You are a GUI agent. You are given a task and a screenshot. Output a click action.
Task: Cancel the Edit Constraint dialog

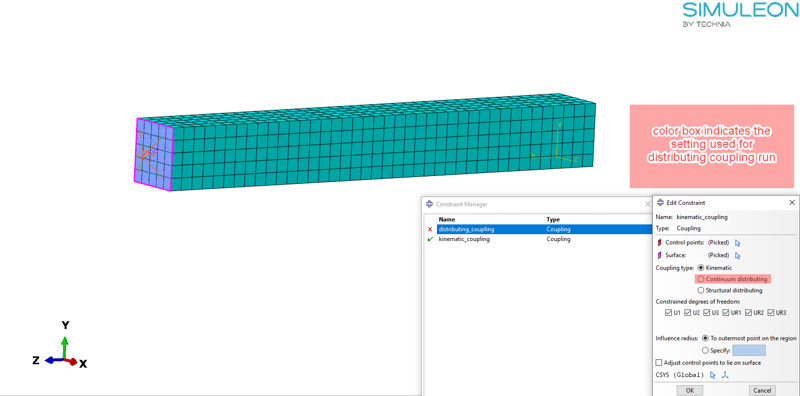click(x=762, y=390)
